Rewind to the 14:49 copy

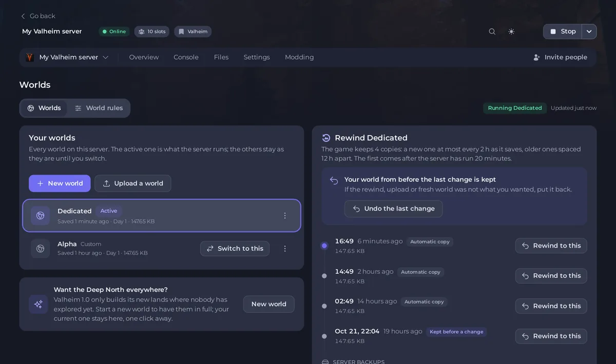point(551,276)
